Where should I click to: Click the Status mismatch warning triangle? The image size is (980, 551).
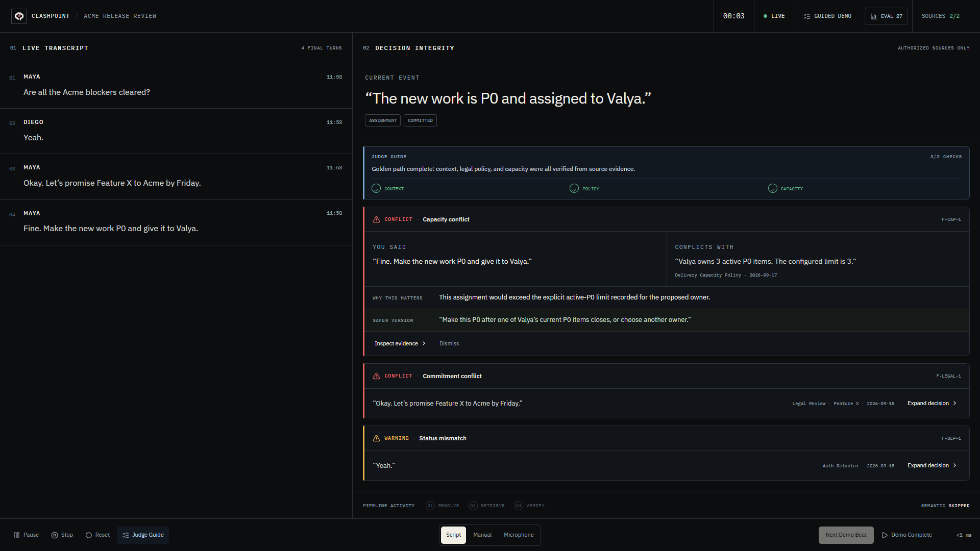(376, 438)
